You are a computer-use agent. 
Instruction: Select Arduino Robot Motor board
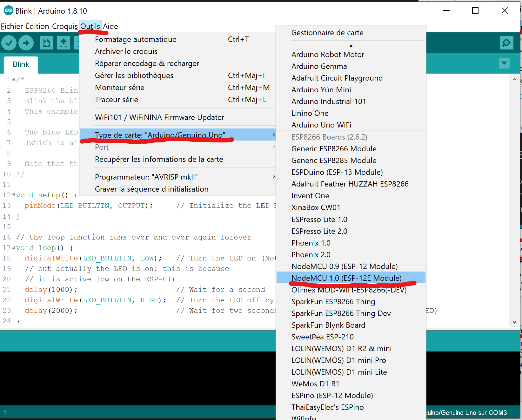(351, 55)
